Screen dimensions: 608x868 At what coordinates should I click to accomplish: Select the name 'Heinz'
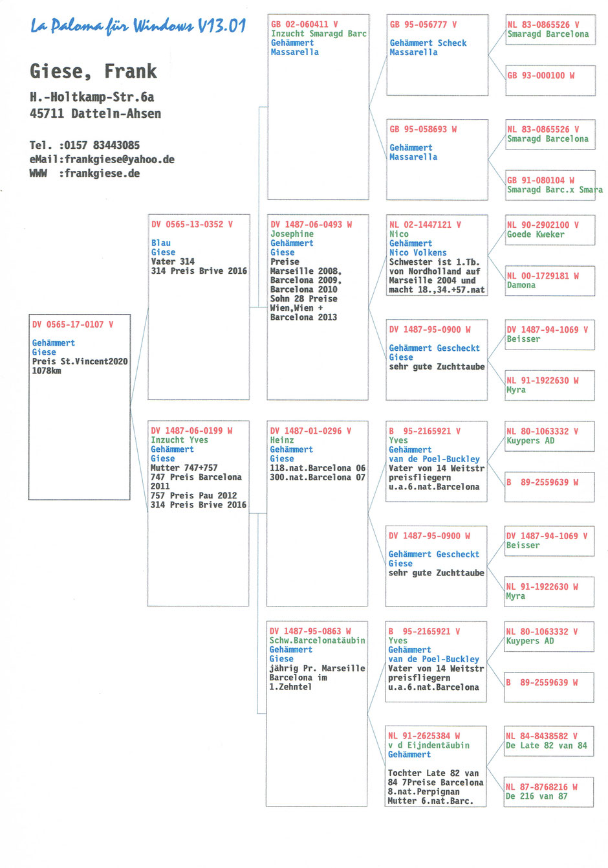click(x=281, y=440)
